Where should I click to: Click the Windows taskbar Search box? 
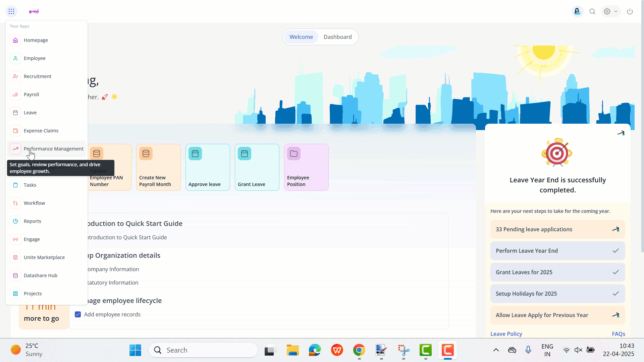[x=203, y=350]
